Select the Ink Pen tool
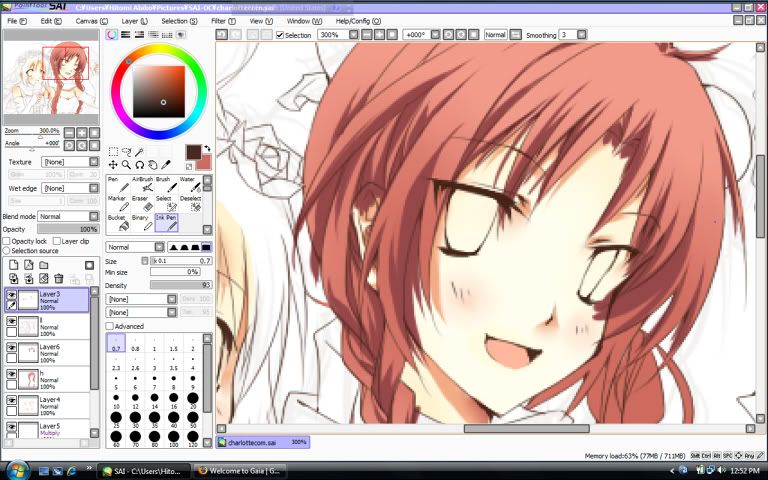Image resolution: width=768 pixels, height=480 pixels. coord(167,223)
